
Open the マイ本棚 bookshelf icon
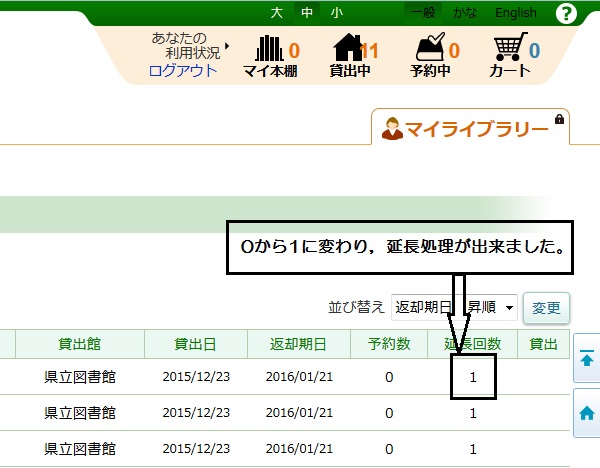(269, 48)
